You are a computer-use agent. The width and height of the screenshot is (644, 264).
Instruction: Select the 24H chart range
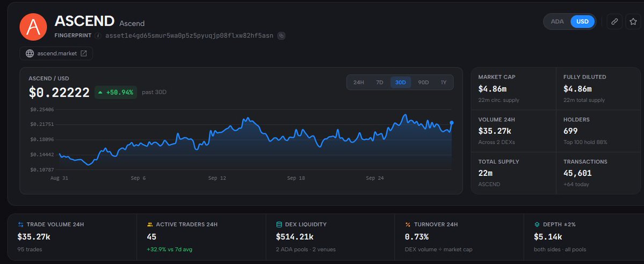(359, 82)
